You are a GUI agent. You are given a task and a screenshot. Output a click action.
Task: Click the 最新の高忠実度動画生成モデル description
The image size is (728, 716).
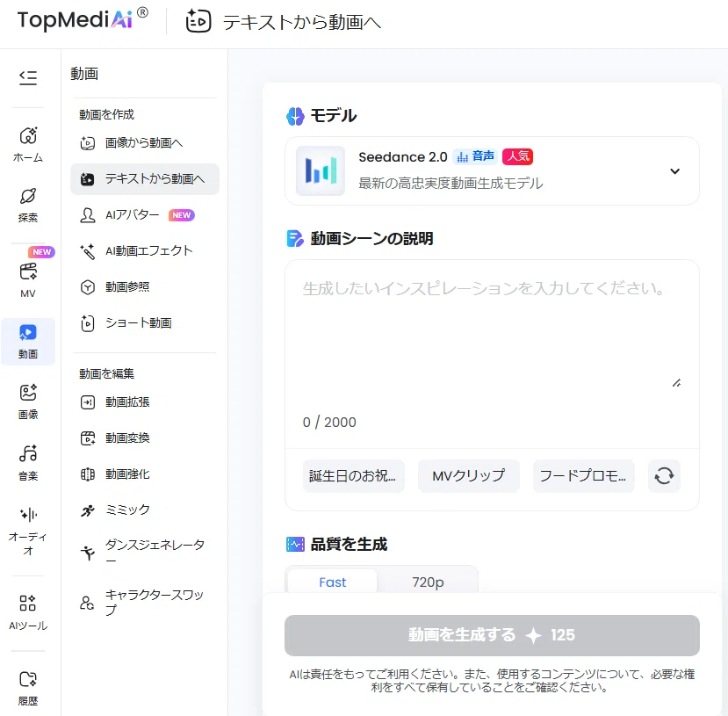[450, 184]
